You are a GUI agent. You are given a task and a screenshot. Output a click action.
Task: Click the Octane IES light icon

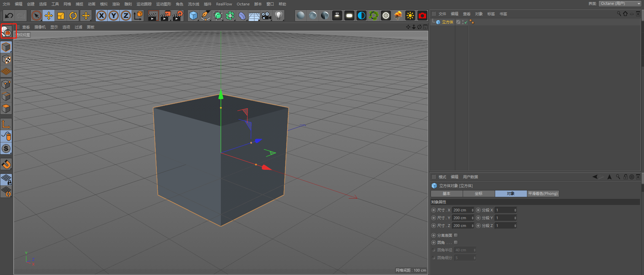coord(337,16)
